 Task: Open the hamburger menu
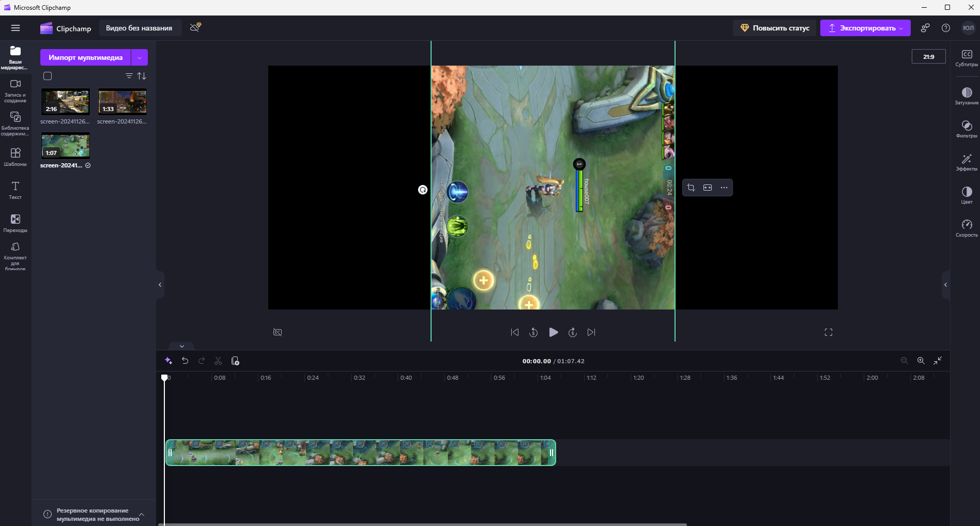click(16, 28)
